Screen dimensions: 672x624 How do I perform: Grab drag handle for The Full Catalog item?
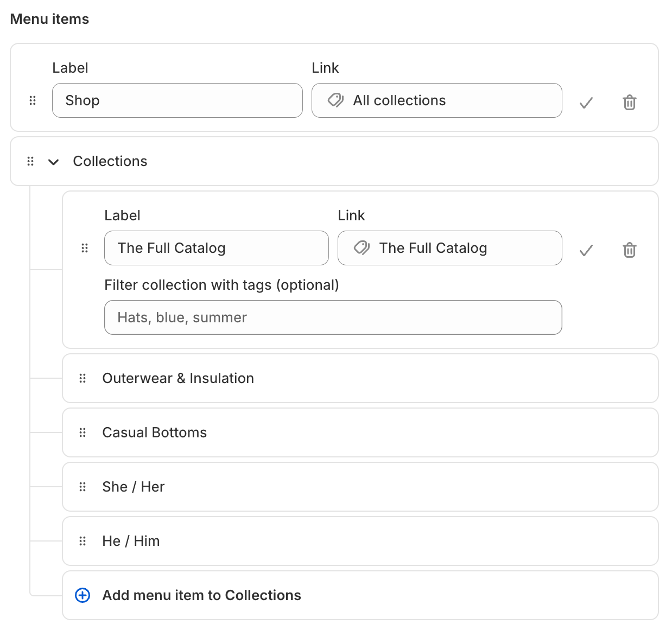tap(85, 248)
